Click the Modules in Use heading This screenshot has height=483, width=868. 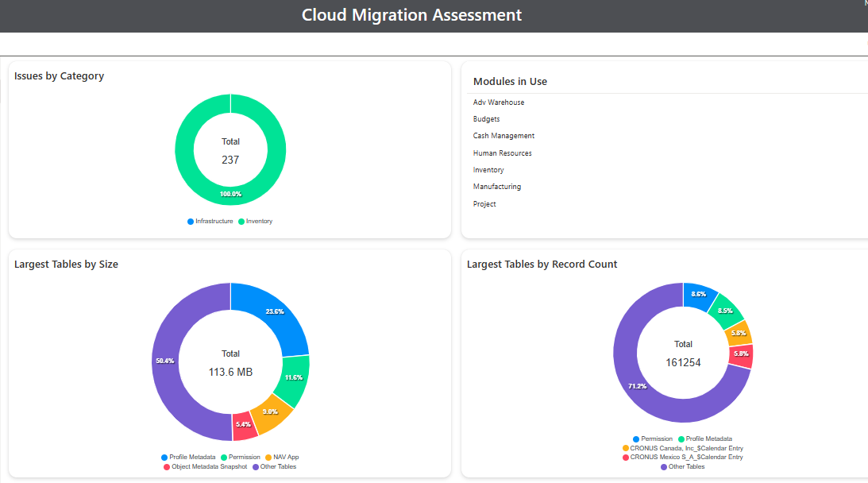coord(510,81)
